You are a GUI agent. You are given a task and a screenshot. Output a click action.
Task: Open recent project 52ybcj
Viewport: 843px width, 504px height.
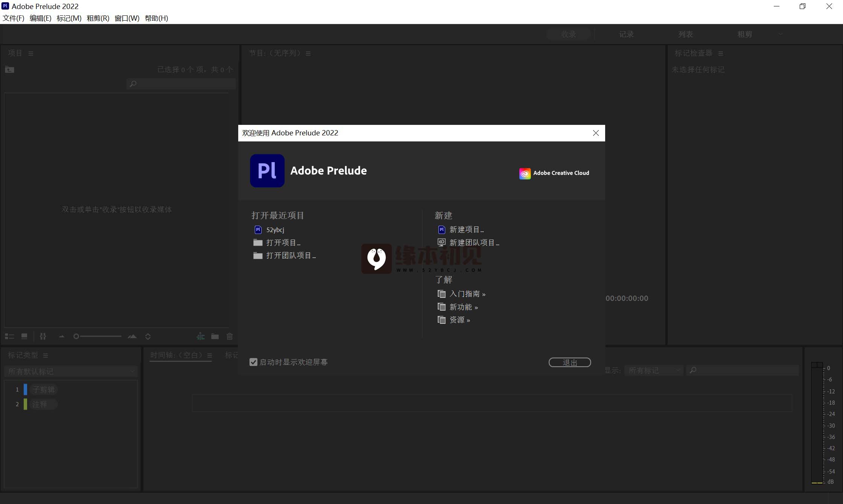[275, 230]
